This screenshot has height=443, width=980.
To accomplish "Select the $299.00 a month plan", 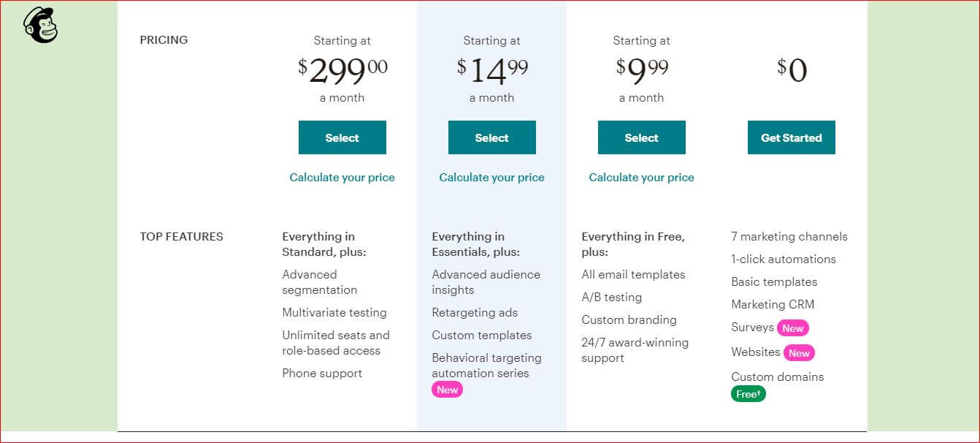I will pos(342,137).
